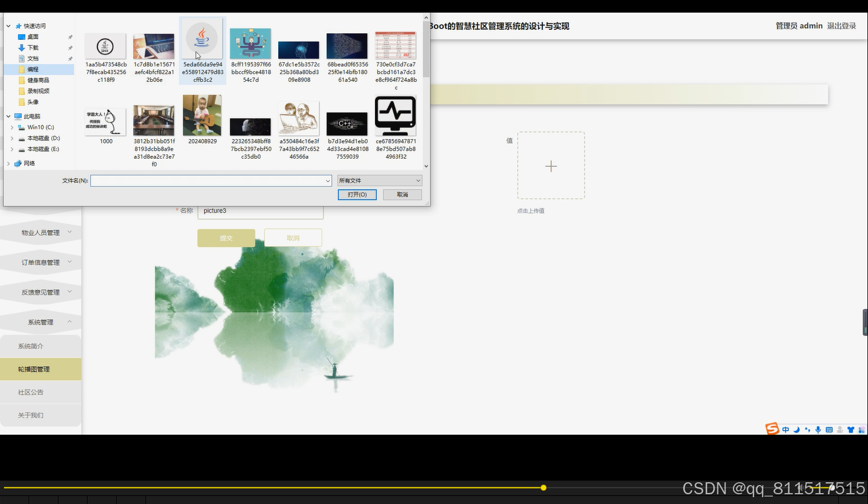The width and height of the screenshot is (868, 504).
Task: Expand the Win10 (C:) drive
Action: (x=11, y=127)
